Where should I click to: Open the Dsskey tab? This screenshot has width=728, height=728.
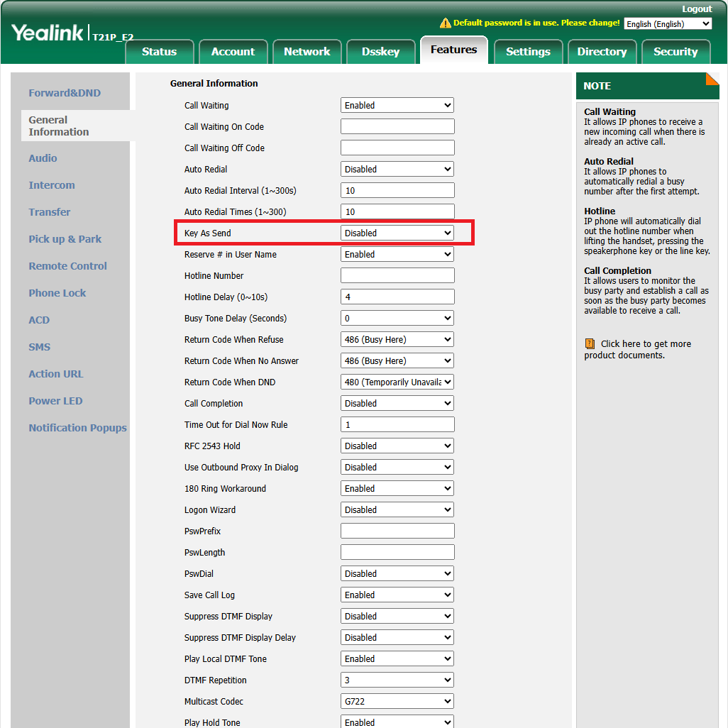[x=380, y=52]
